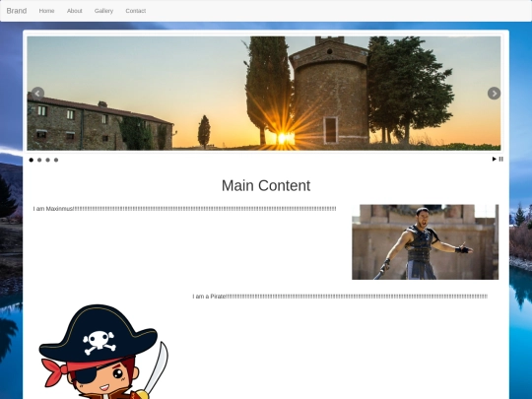Play the slideshow
This screenshot has width=532, height=399.
pos(495,159)
